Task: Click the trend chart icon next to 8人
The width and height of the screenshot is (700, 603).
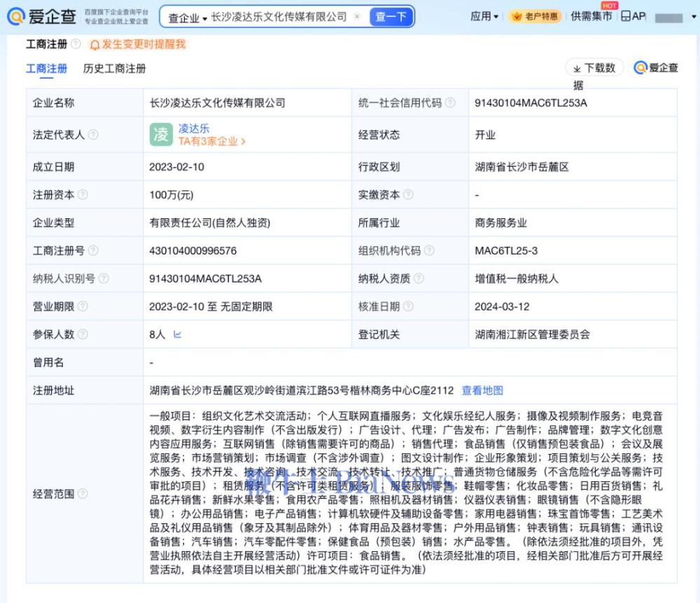Action: coord(178,334)
